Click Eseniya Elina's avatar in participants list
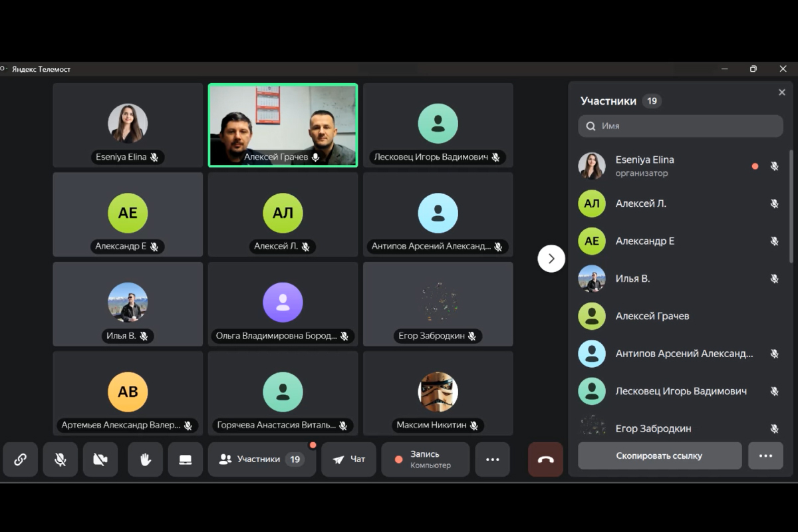The image size is (798, 532). [x=591, y=166]
